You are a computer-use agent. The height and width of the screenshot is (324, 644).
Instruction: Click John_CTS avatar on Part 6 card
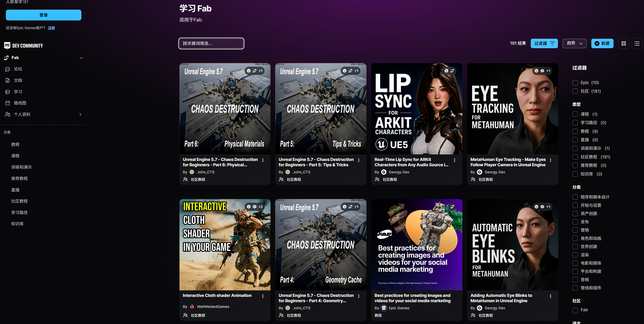click(192, 172)
